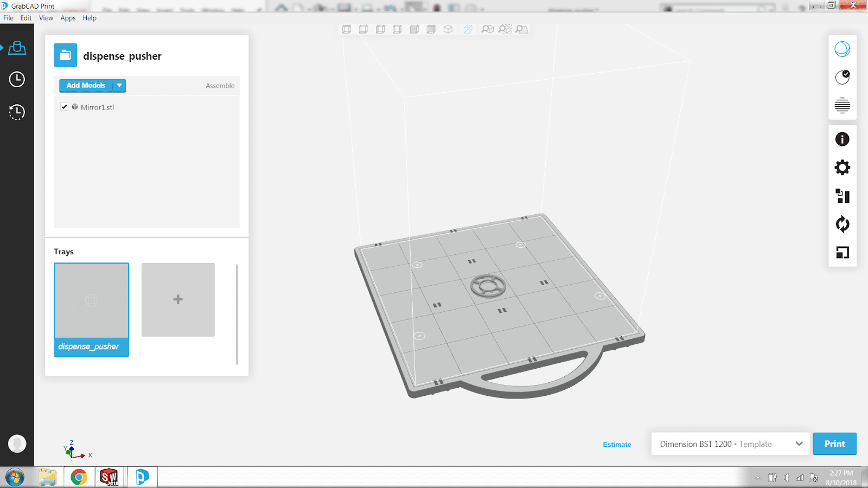Click the blue Print button

[x=834, y=444]
